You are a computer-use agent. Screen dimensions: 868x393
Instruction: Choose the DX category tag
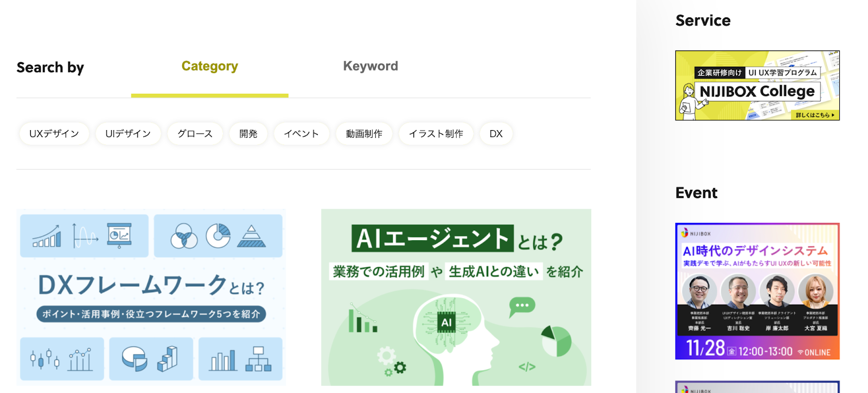tap(496, 134)
